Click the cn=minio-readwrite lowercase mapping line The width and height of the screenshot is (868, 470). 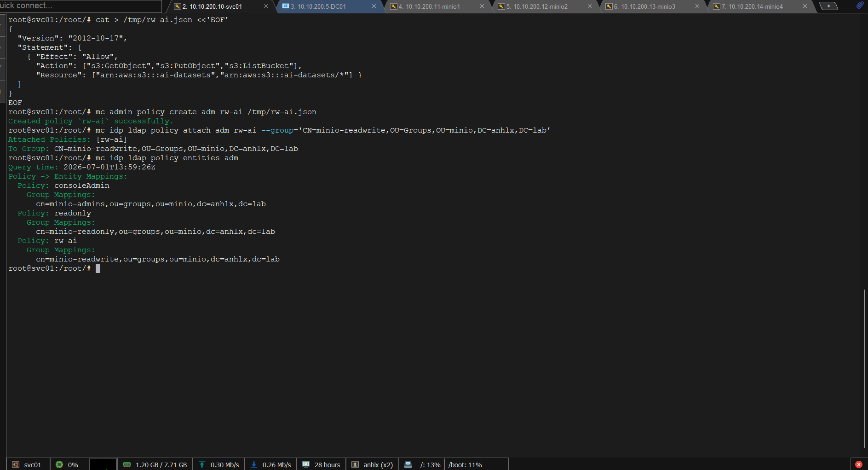click(158, 259)
